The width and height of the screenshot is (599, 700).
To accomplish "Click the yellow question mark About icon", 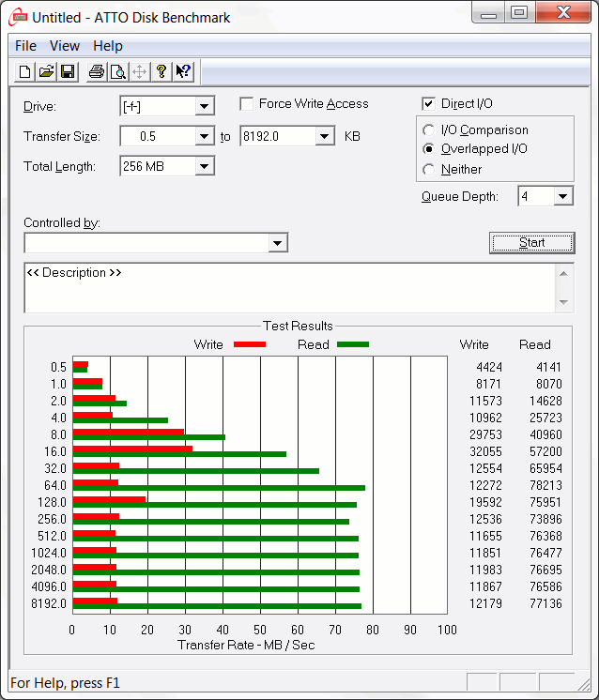I will (x=161, y=71).
